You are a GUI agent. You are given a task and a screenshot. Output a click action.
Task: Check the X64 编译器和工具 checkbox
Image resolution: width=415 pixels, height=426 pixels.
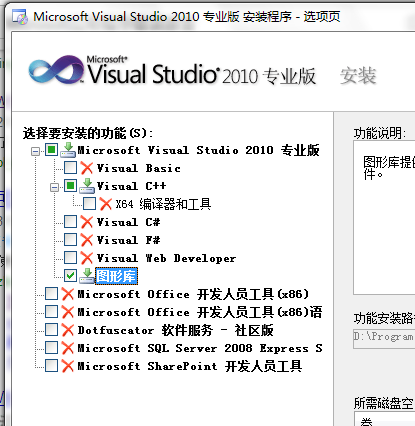(89, 204)
